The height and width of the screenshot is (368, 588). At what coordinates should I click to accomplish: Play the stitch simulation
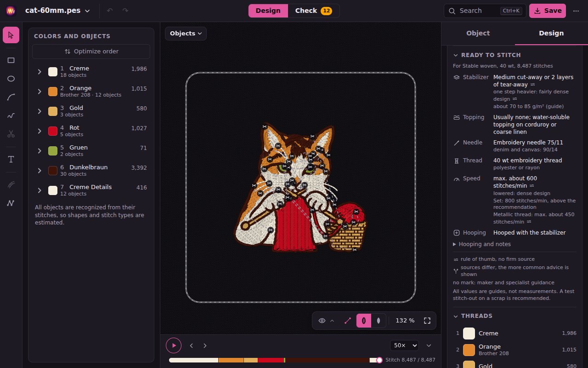[174, 345]
